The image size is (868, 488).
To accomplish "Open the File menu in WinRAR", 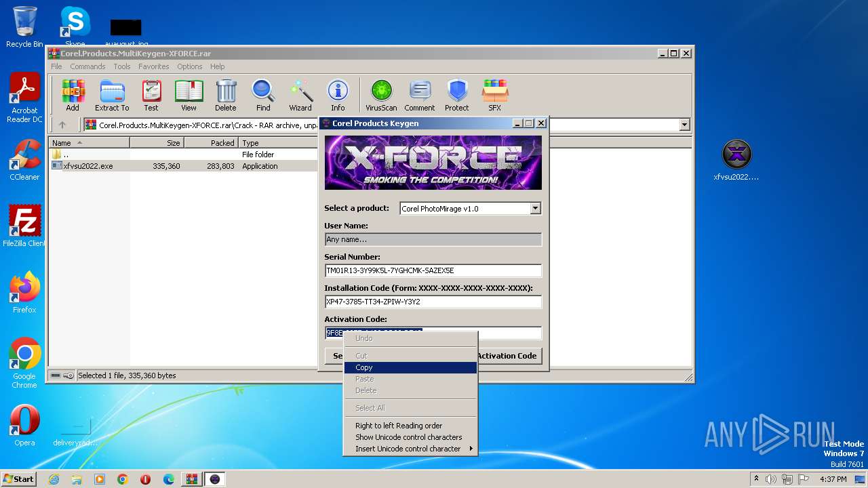I will coord(56,66).
